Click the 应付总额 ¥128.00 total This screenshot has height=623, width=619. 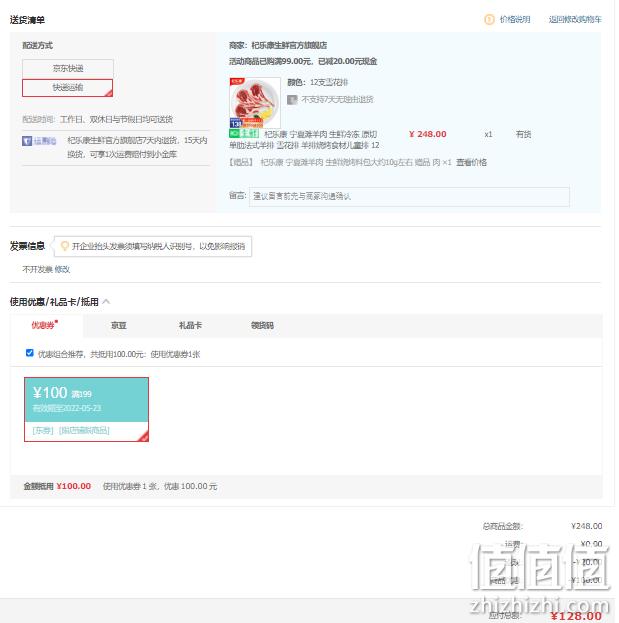coord(576,616)
